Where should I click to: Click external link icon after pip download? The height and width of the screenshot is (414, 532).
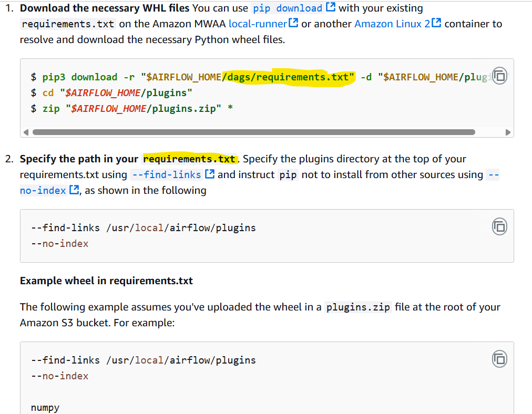click(x=331, y=7)
